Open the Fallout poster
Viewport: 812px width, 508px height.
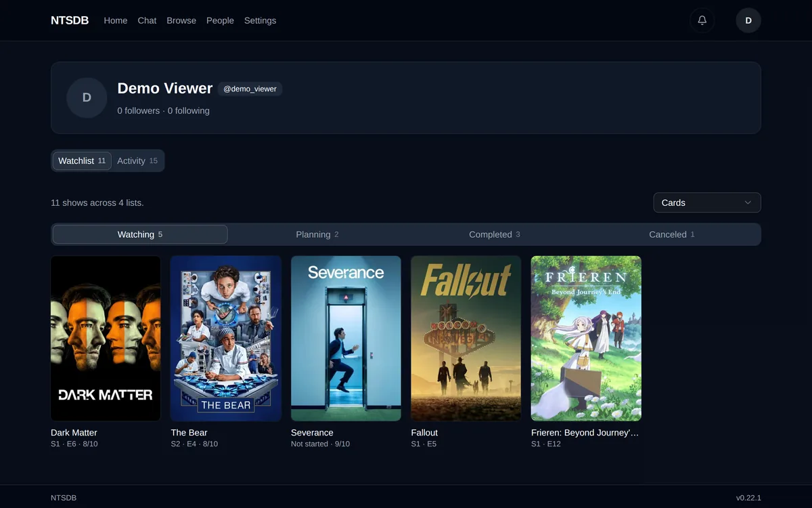tap(466, 339)
